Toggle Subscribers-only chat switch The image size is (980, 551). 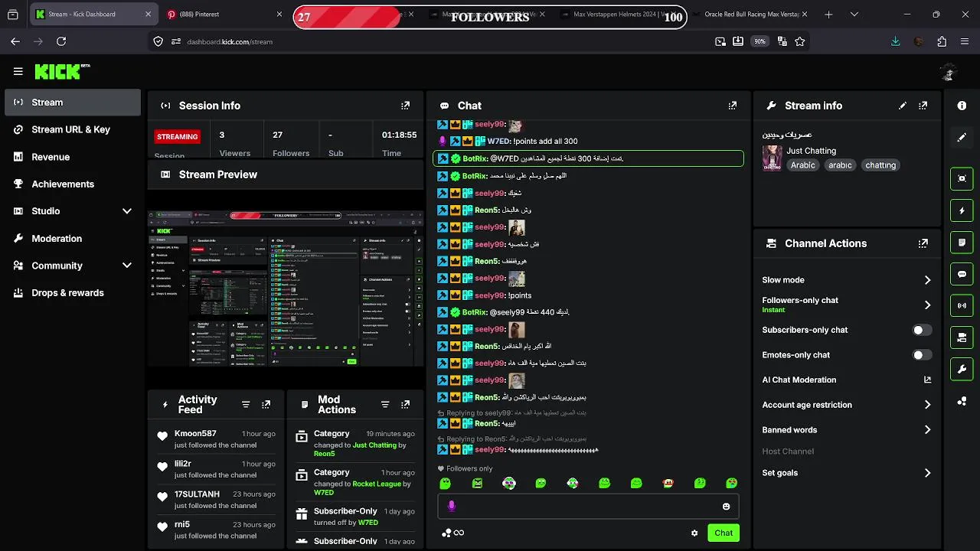(x=923, y=330)
